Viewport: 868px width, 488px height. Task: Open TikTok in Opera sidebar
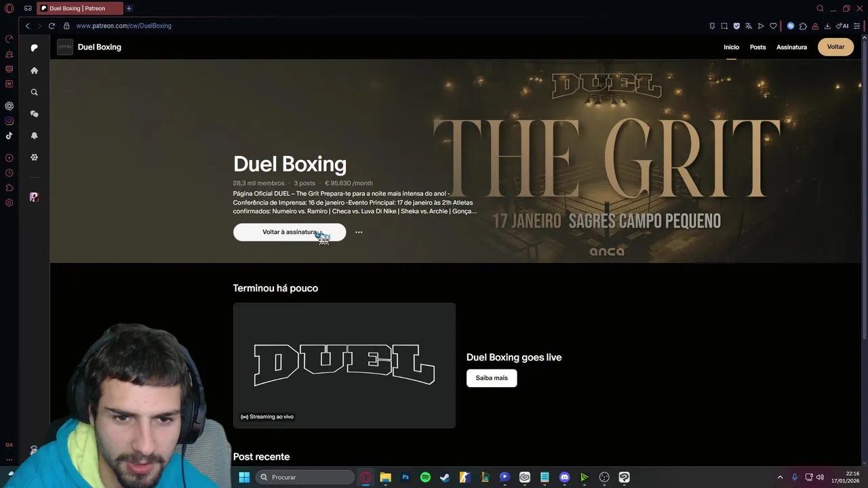[9, 136]
